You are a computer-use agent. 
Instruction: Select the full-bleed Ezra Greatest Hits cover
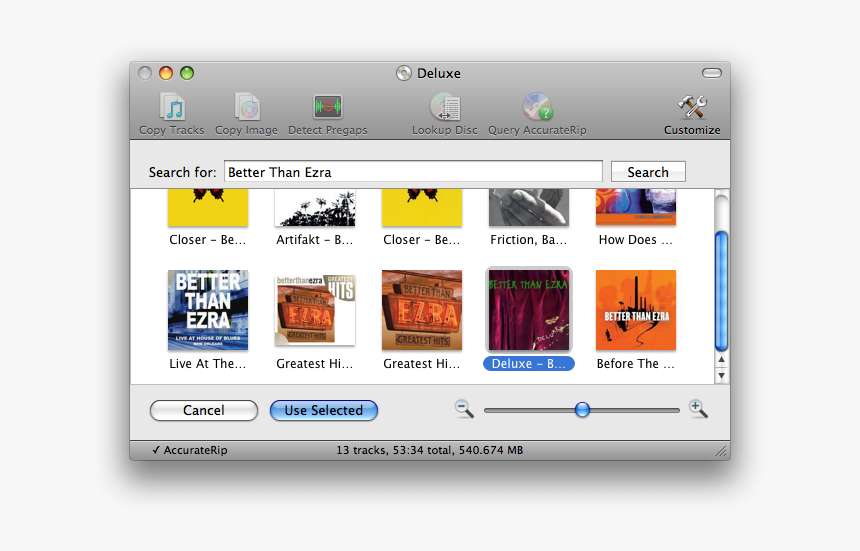422,310
